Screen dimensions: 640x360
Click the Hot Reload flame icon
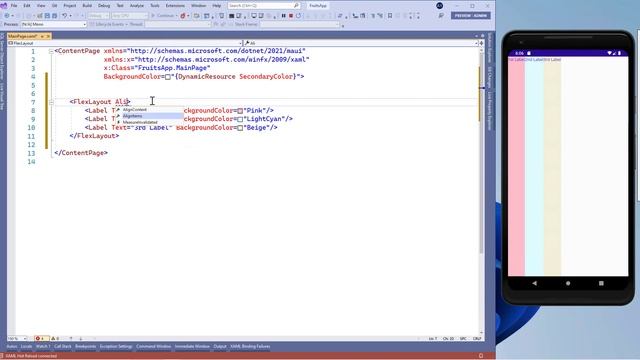point(183,16)
